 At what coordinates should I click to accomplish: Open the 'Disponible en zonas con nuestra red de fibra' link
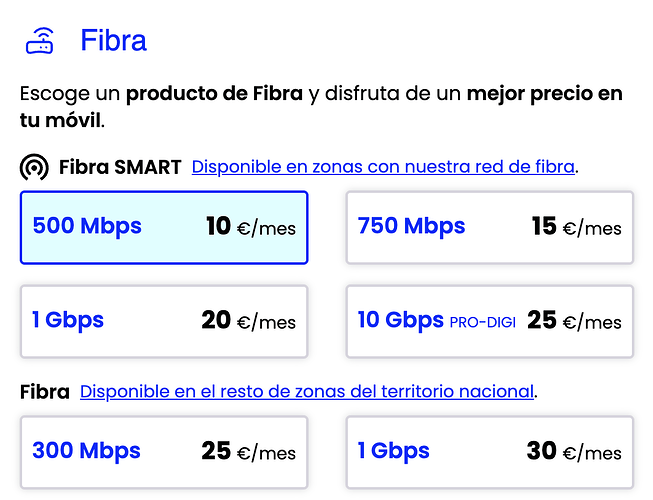pos(383,166)
